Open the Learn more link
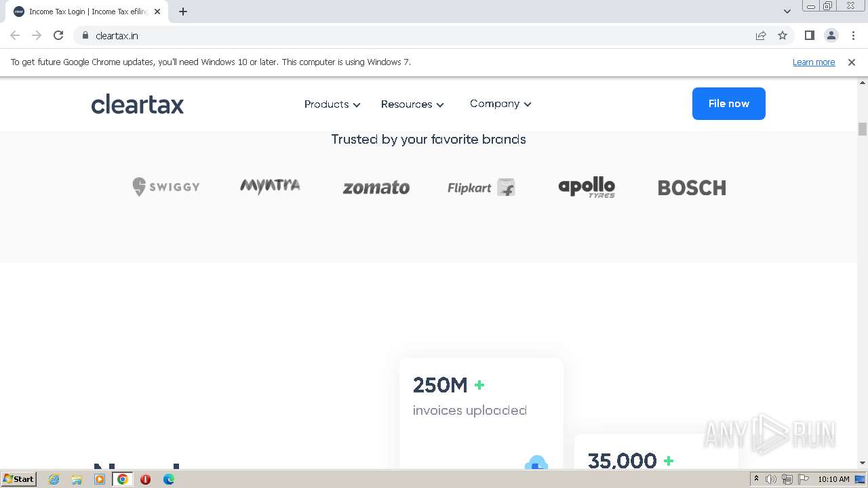The width and height of the screenshot is (868, 488). tap(814, 62)
